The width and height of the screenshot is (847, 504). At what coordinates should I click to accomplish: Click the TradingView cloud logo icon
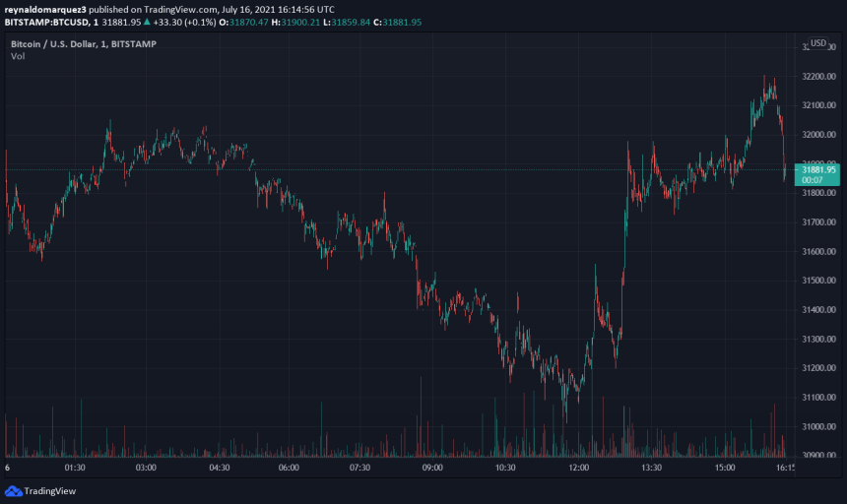click(x=13, y=490)
